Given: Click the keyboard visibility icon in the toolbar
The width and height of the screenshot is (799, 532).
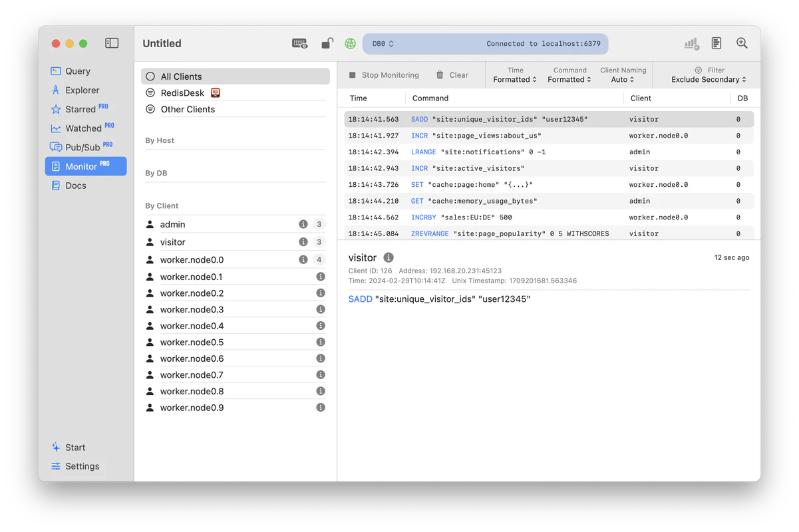Looking at the screenshot, I should click(299, 43).
